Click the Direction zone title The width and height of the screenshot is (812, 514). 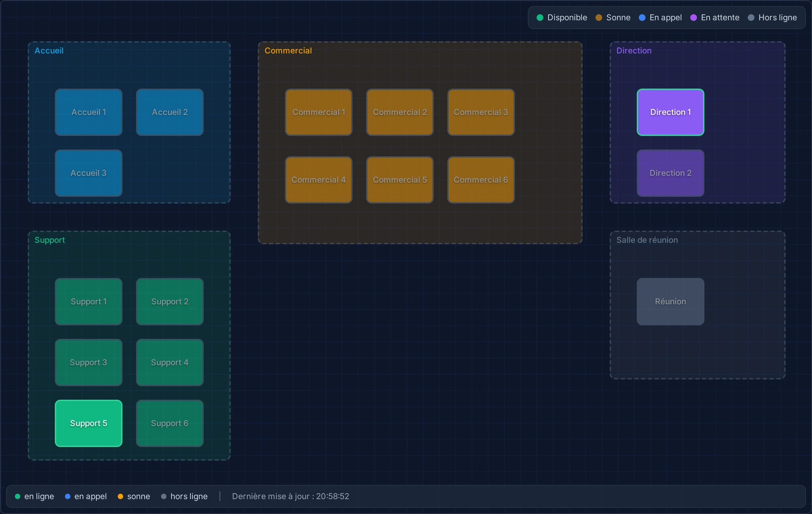click(x=634, y=50)
